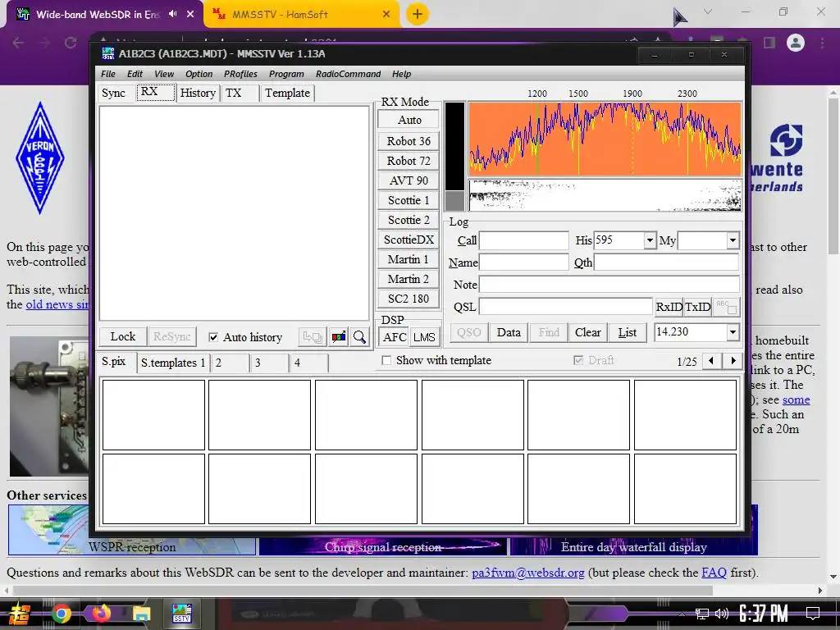Click the RxID button
The height and width of the screenshot is (630, 840).
click(669, 307)
